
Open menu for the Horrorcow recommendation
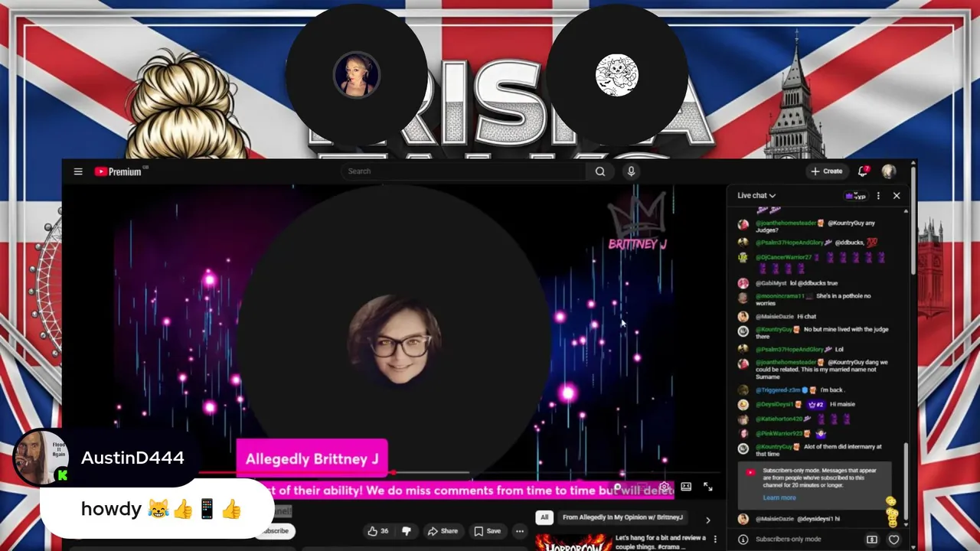pos(715,540)
